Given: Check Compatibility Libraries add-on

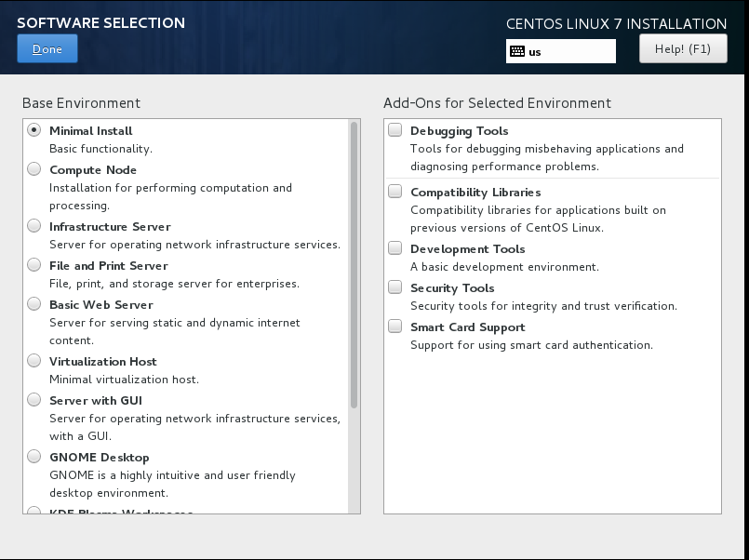Looking at the screenshot, I should tap(395, 192).
